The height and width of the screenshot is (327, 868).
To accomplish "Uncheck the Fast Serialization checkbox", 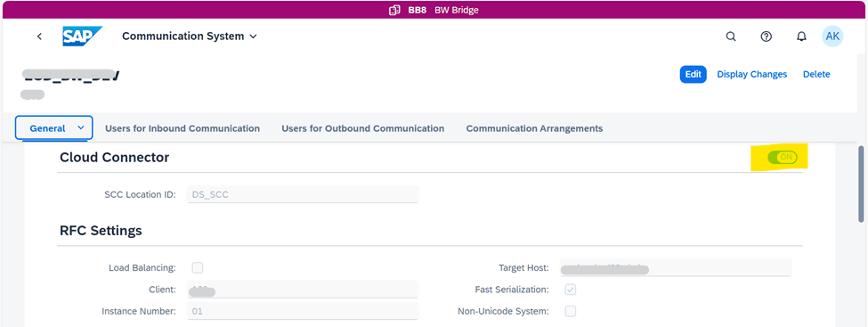I will (570, 290).
